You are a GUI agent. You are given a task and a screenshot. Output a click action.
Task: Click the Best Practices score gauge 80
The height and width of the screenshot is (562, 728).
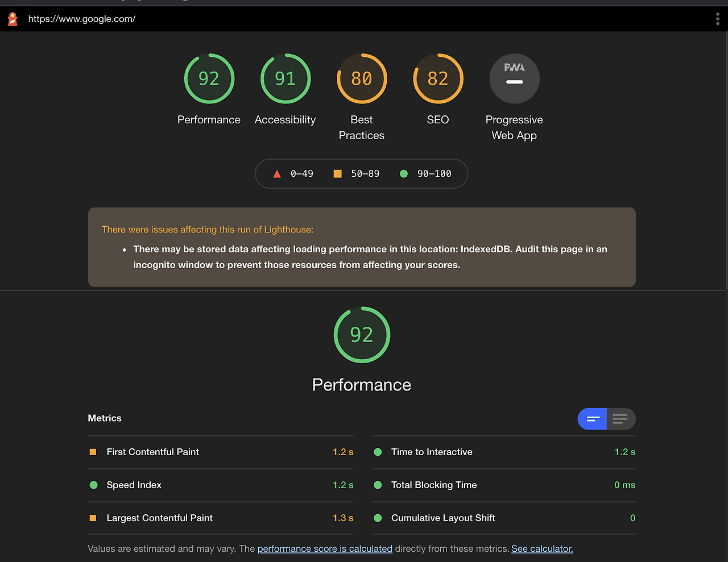pos(362,78)
